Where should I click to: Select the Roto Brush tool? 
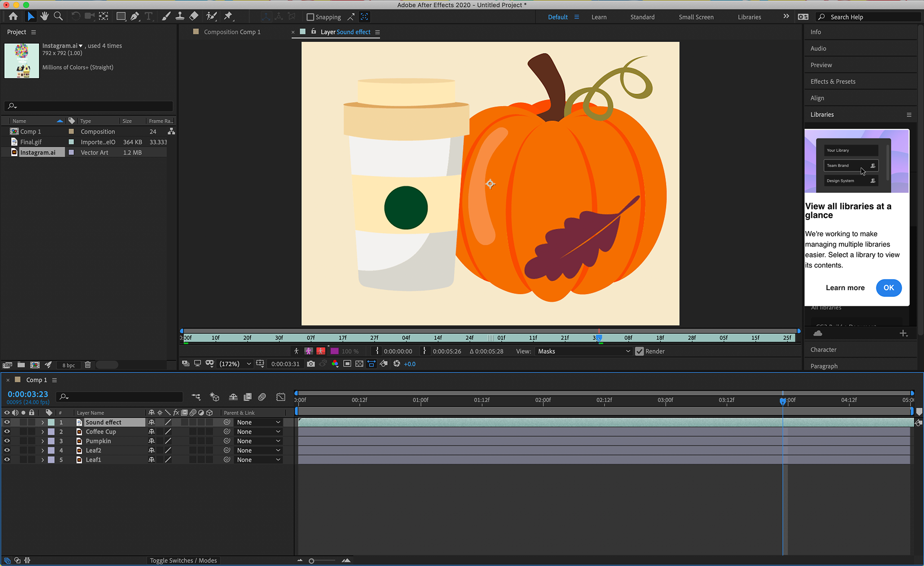coord(211,16)
